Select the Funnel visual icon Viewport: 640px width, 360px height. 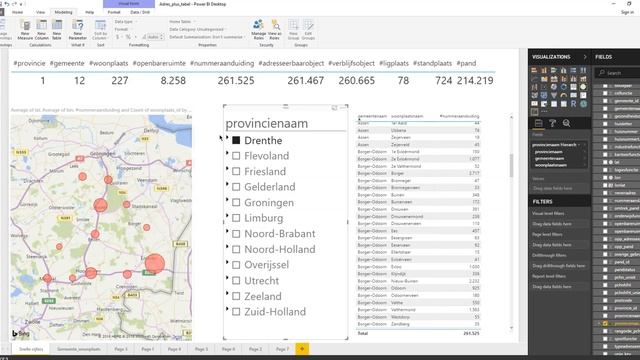[554, 96]
